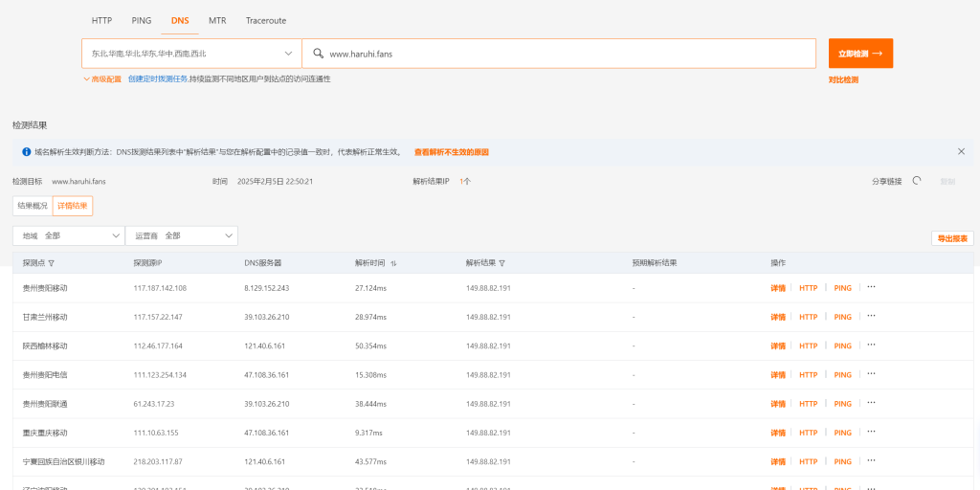Sort by 解析时间 column arrows
This screenshot has width=980, height=490.
click(x=393, y=263)
